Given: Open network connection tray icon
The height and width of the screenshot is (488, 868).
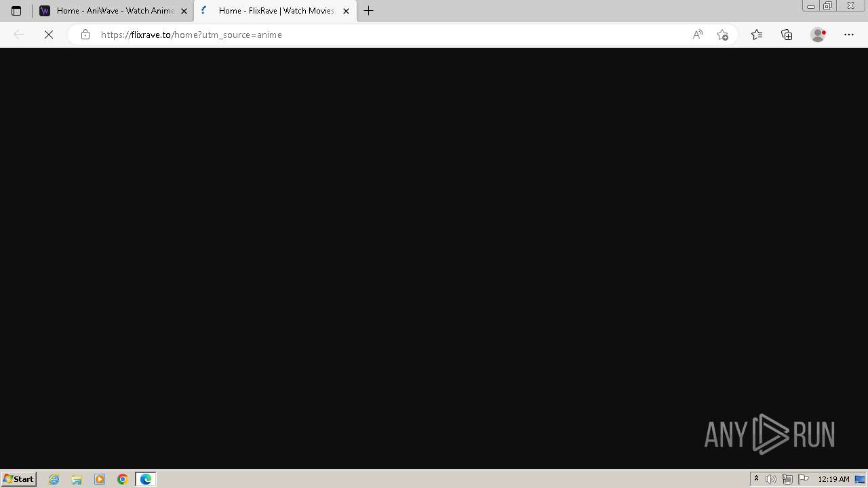Looking at the screenshot, I should tap(787, 479).
